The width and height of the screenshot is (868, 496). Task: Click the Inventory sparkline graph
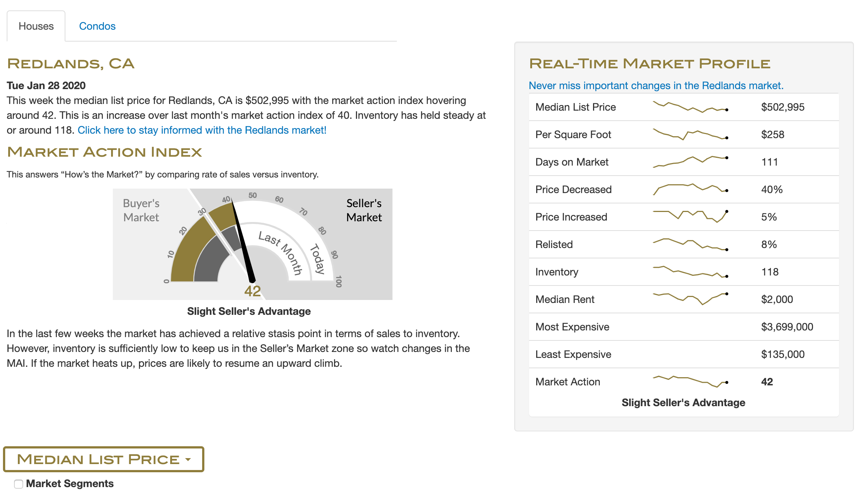(x=690, y=272)
